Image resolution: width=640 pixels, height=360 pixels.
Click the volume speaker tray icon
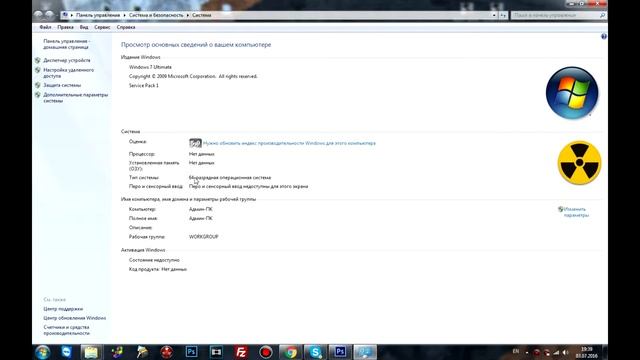click(565, 352)
